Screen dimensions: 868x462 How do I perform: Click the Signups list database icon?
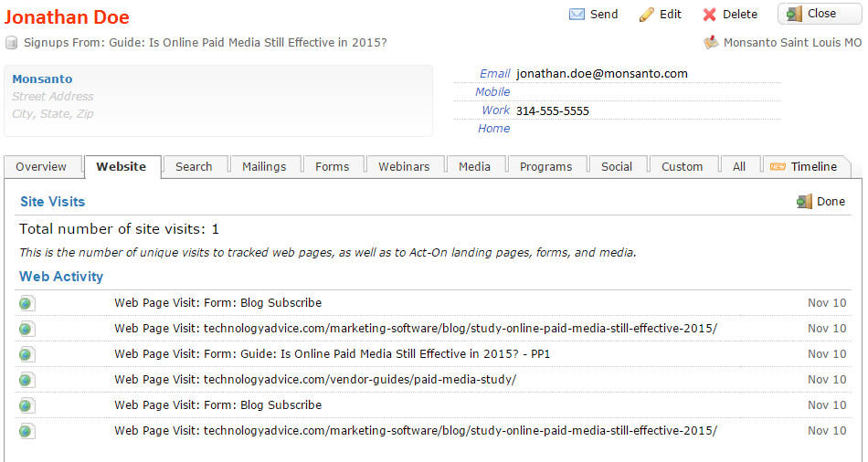click(x=12, y=43)
